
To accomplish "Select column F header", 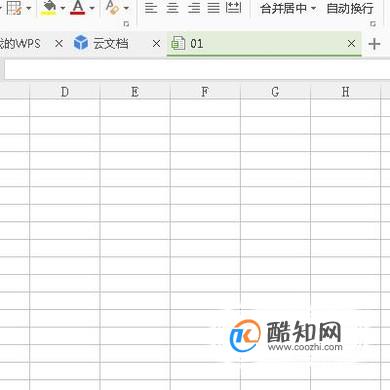I will coord(205,92).
